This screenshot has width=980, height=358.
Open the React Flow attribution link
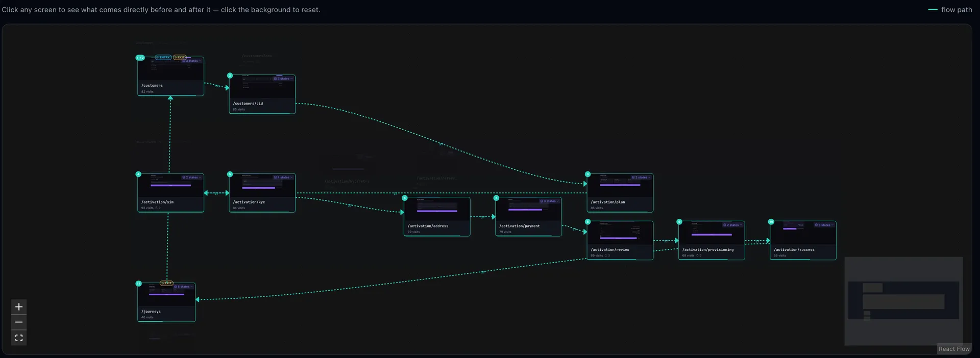(x=954, y=349)
